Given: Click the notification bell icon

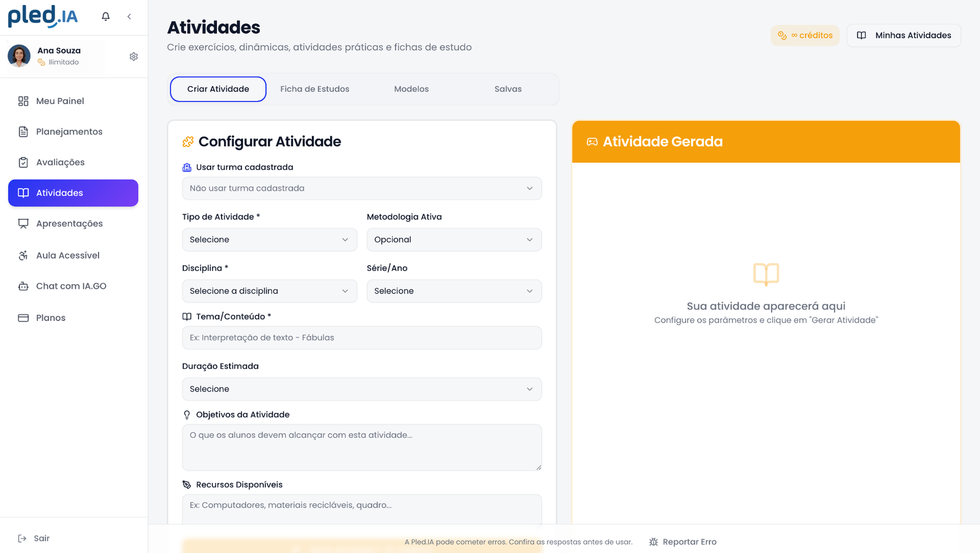Looking at the screenshot, I should pyautogui.click(x=105, y=17).
